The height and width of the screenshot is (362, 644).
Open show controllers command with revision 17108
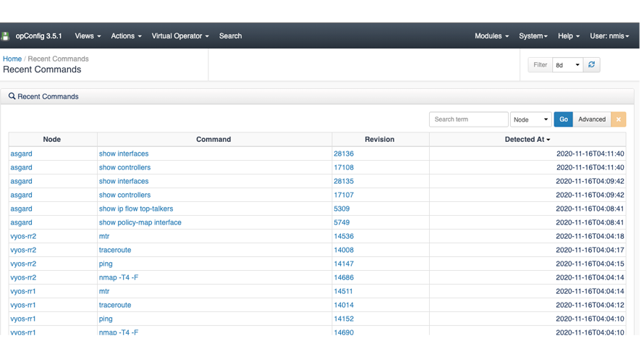coord(124,167)
